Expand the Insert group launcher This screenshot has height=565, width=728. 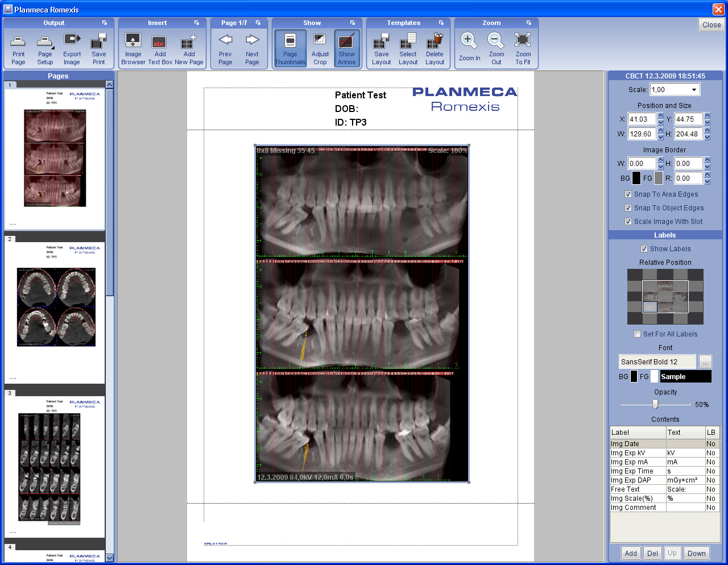[197, 23]
